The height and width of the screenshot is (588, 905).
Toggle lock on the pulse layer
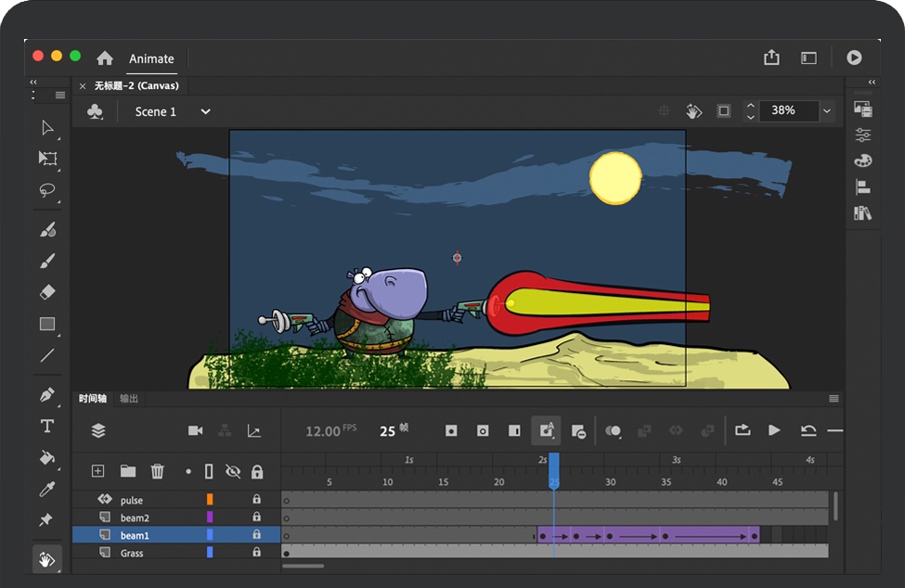coord(257,500)
